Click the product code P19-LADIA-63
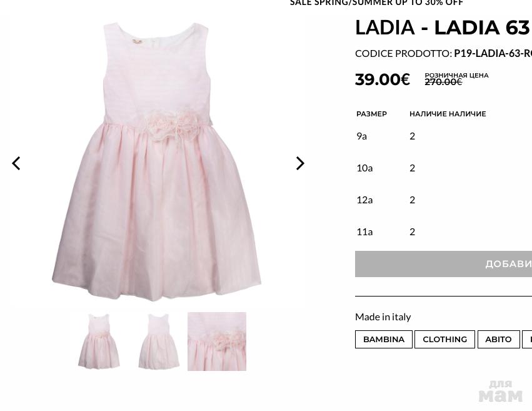Screen dimensions: 532x411 pos(493,53)
